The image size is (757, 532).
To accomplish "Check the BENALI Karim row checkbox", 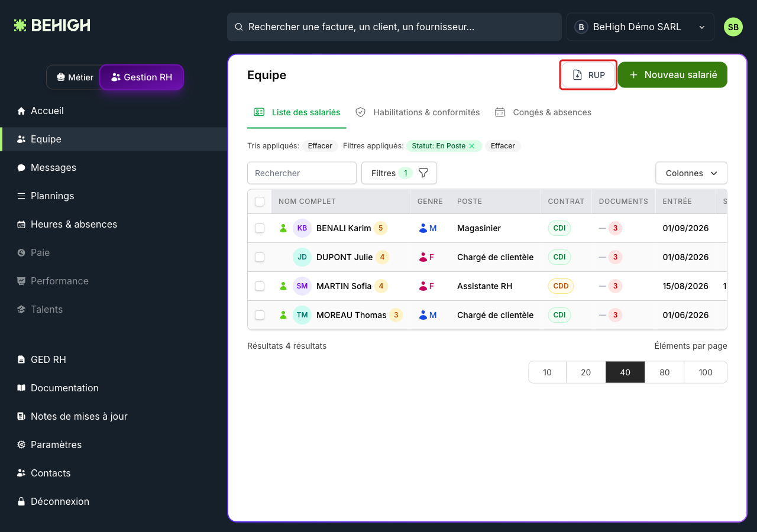I will pyautogui.click(x=260, y=228).
